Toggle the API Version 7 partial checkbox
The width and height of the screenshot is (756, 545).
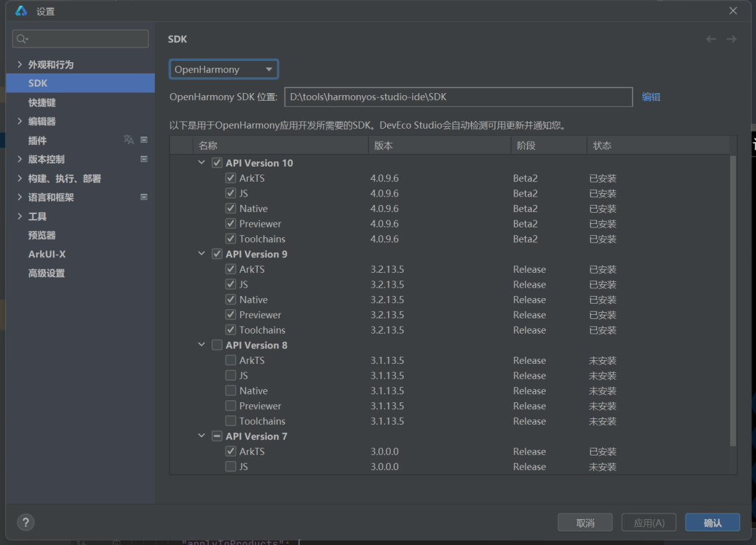pyautogui.click(x=217, y=436)
